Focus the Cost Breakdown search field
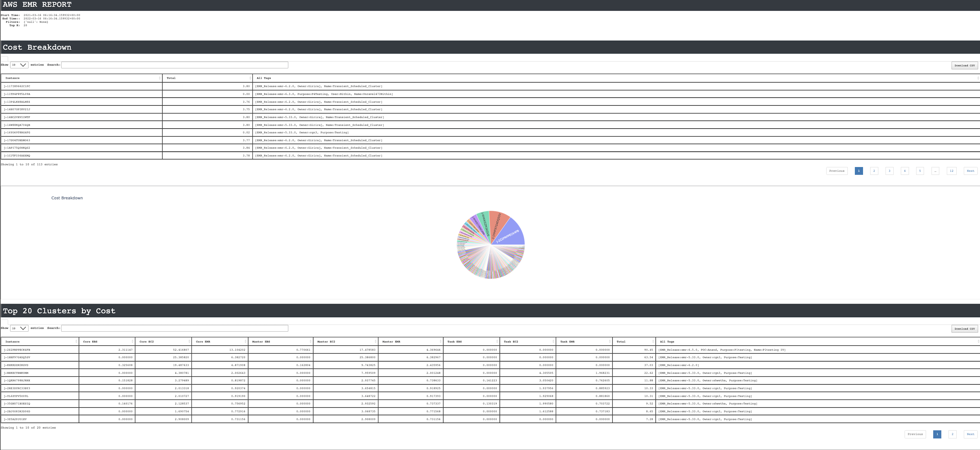 pyautogui.click(x=175, y=65)
